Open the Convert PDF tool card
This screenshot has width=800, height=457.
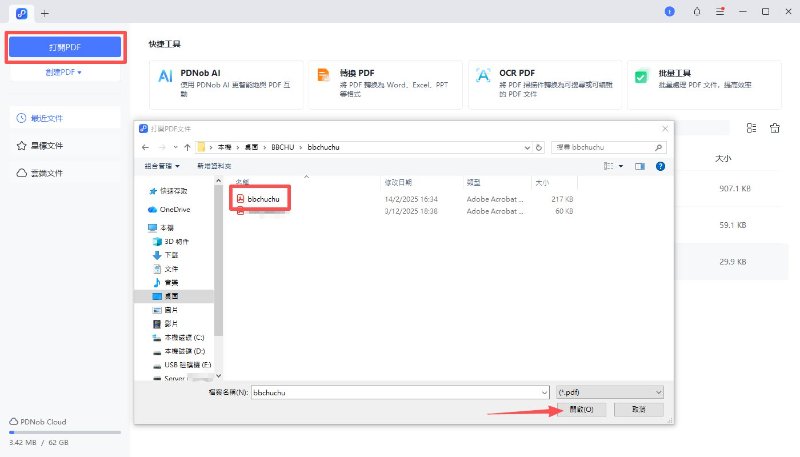tap(385, 85)
